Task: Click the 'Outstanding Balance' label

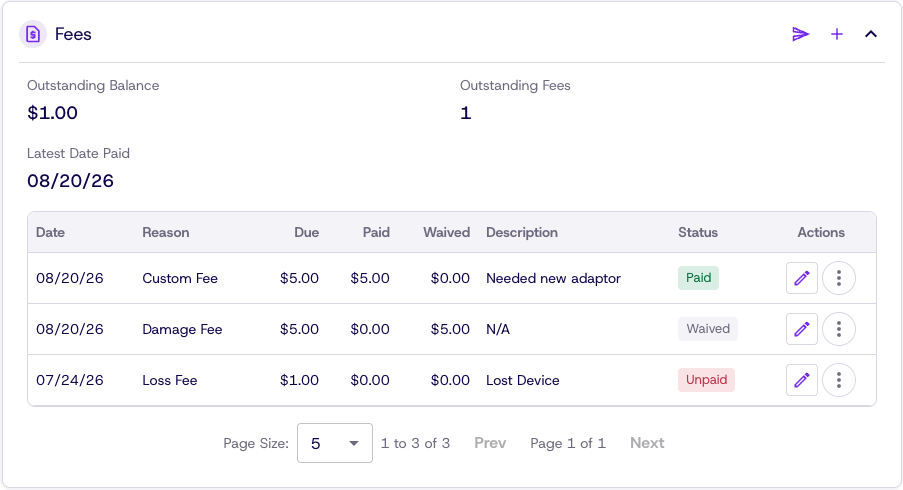Action: (93, 85)
